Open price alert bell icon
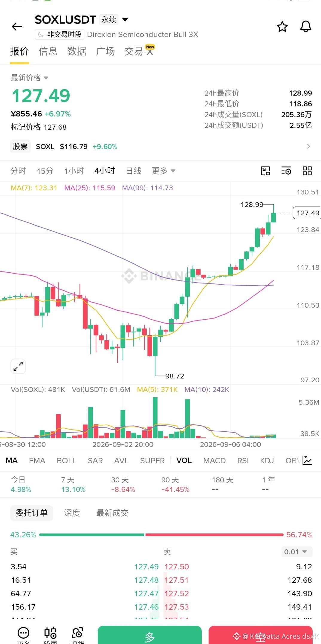321x644 pixels. (306, 27)
